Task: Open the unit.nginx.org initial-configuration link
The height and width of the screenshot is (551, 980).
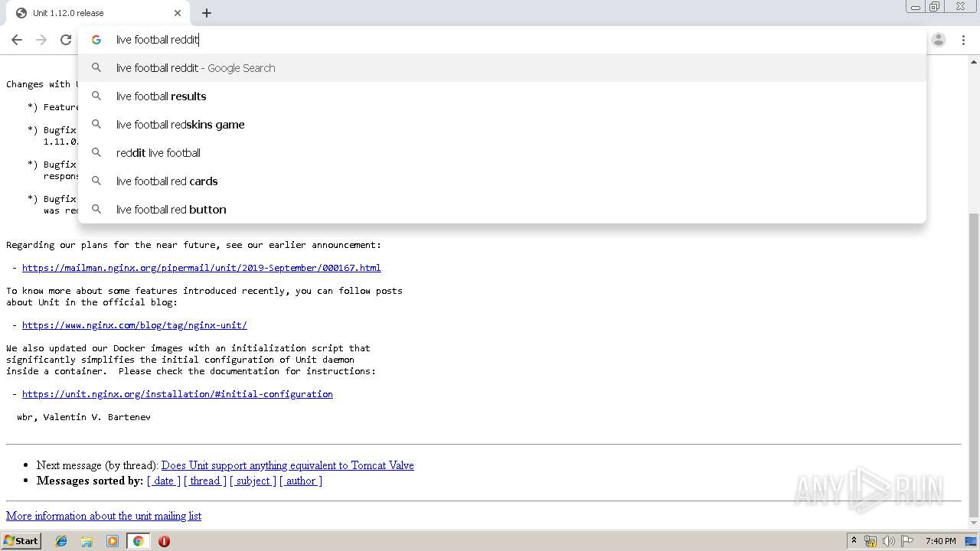Action: (x=178, y=394)
